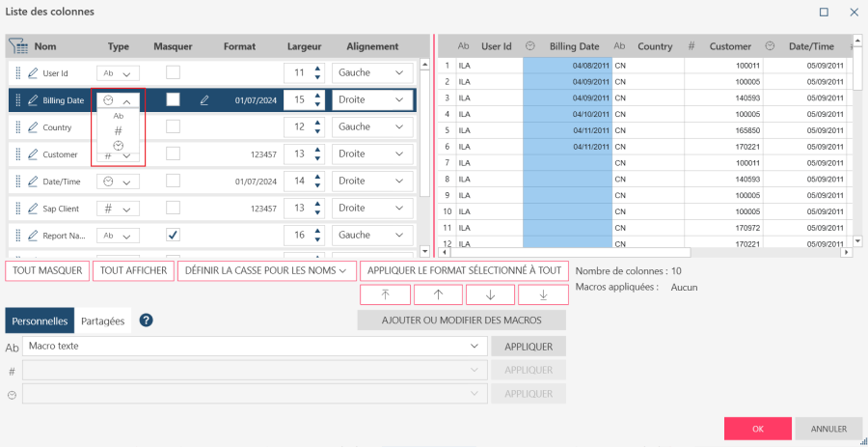The width and height of the screenshot is (868, 447).
Task: Tick Masquer checkbox for Sap Client
Action: (173, 208)
